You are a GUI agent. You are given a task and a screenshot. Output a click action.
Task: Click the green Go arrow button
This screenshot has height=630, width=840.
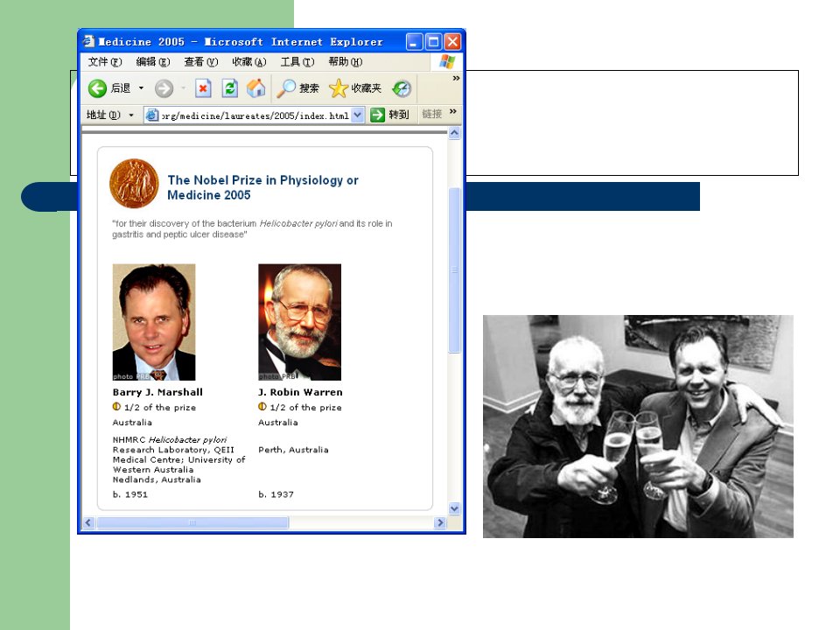(x=378, y=115)
